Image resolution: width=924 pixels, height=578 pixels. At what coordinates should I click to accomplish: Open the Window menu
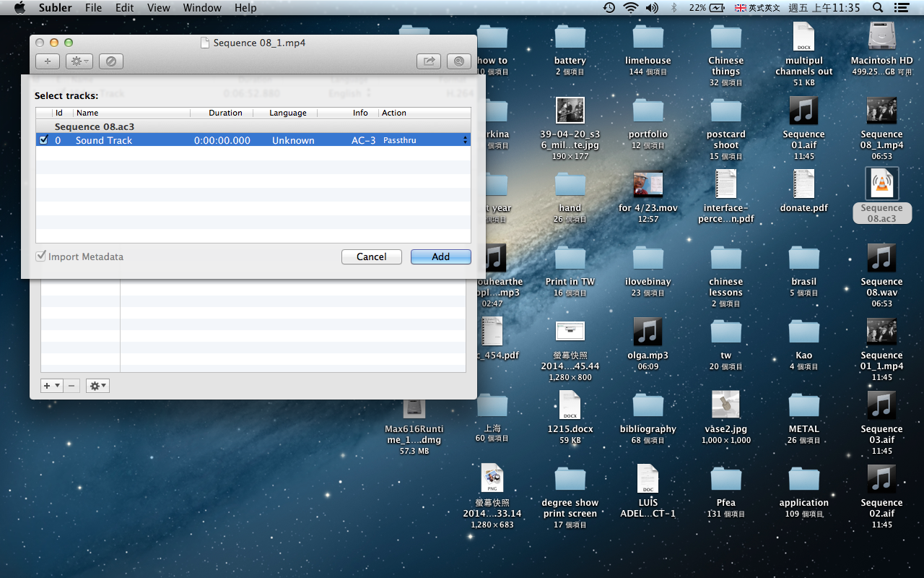[x=202, y=8]
